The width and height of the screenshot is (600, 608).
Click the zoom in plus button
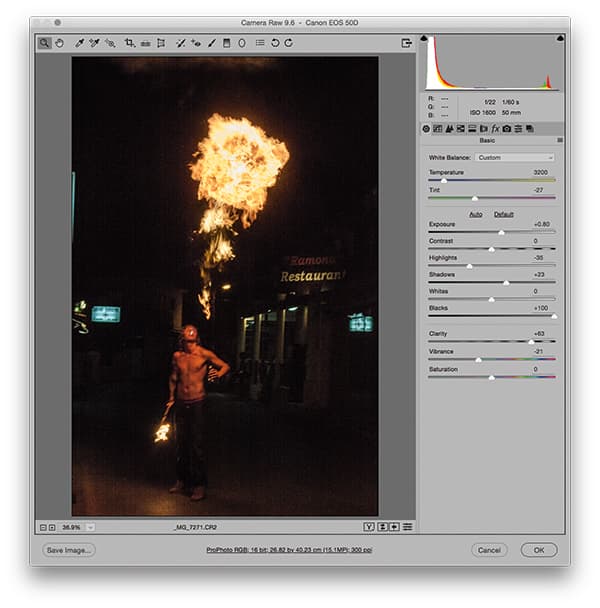tap(52, 527)
